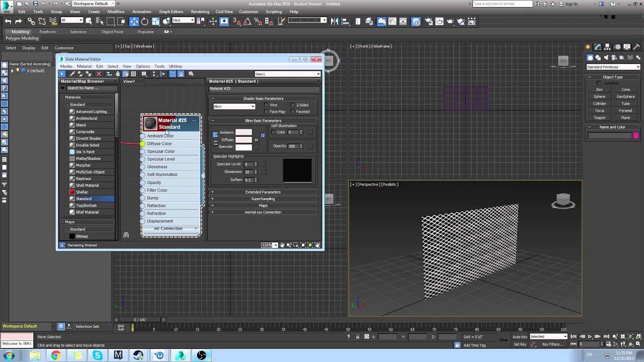Tick the Faceted checkbox
The height and width of the screenshot is (362, 644).
click(x=293, y=112)
